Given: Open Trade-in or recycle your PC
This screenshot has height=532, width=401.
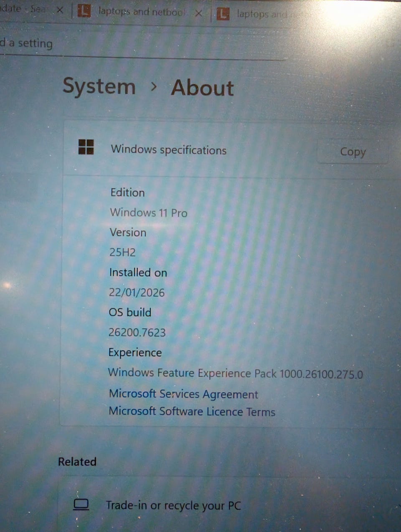Looking at the screenshot, I should (230, 505).
